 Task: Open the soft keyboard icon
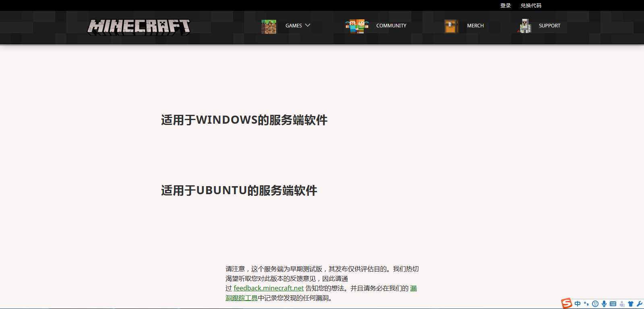[x=613, y=304]
